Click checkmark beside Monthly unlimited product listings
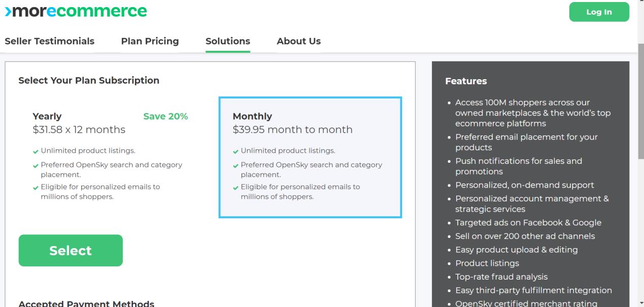This screenshot has height=307, width=644. [236, 151]
